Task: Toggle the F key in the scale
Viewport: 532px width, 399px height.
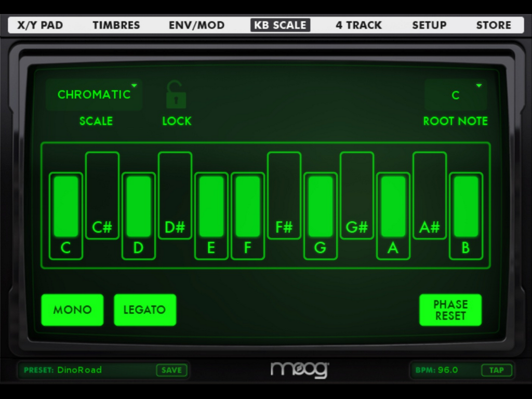Action: (248, 216)
